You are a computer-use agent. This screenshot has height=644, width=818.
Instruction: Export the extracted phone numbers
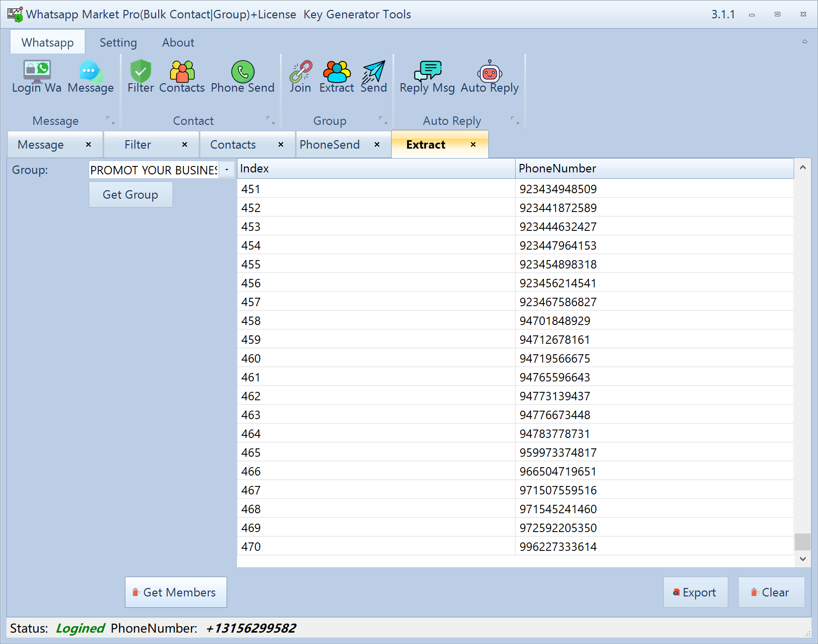click(x=695, y=592)
